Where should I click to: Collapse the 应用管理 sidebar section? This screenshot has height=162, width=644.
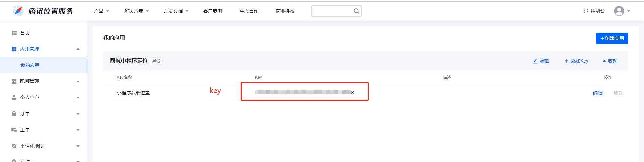(x=78, y=49)
